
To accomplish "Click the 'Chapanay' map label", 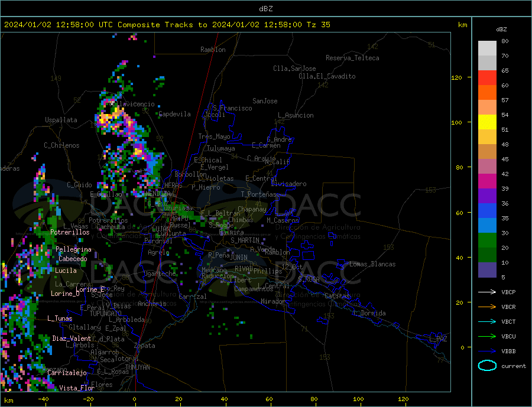I will (252, 209).
